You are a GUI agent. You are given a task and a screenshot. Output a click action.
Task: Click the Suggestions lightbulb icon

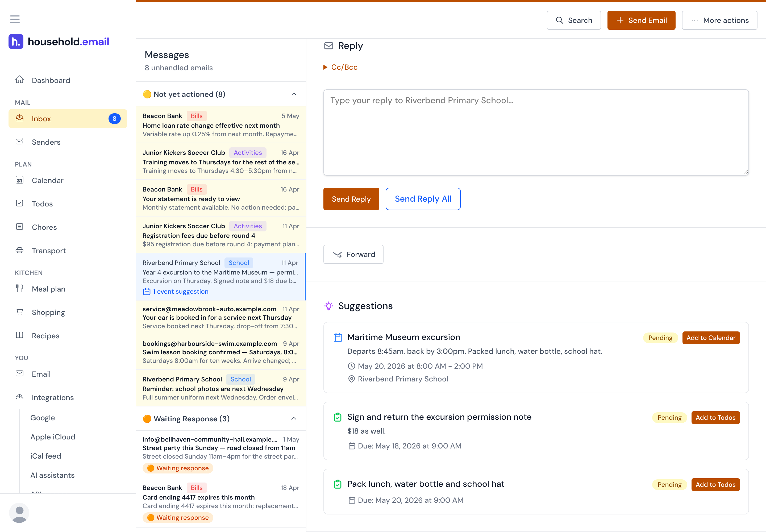(329, 306)
